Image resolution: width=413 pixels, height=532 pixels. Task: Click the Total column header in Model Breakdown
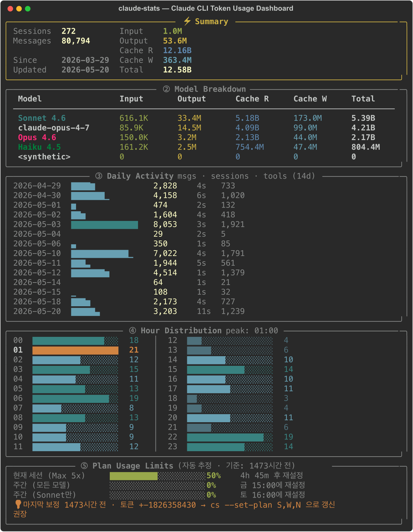coord(363,99)
